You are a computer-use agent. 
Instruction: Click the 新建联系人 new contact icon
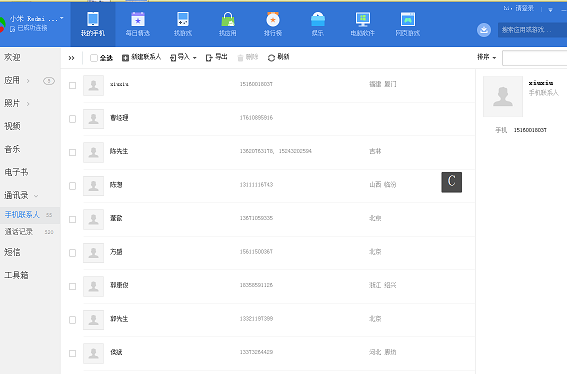tap(125, 58)
